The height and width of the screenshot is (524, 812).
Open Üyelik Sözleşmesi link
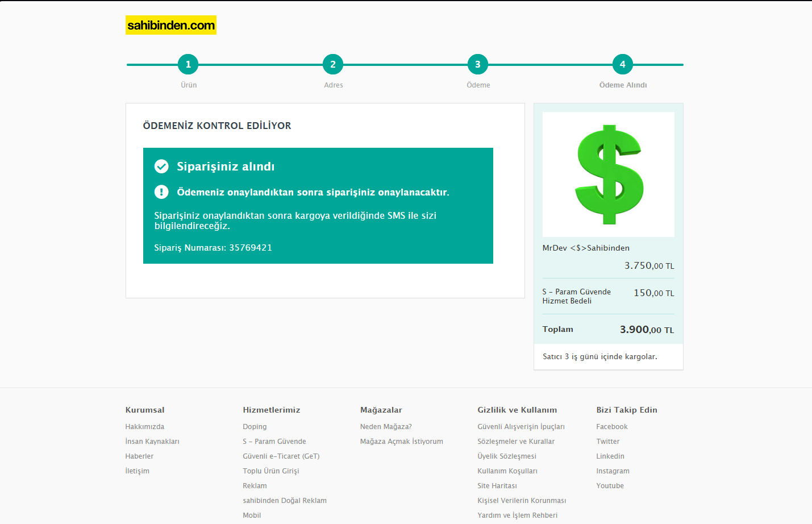(x=507, y=456)
